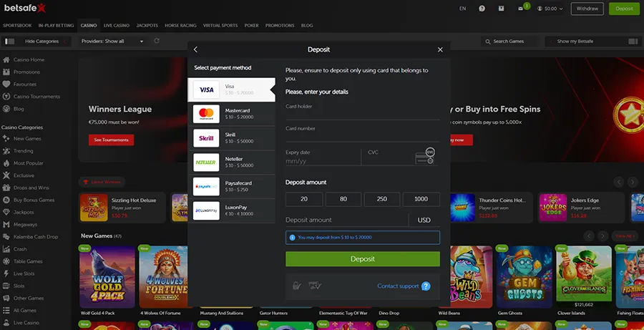644x330 pixels.
Task: Click the Casino Home sidebar icon
Action: pyautogui.click(x=6, y=59)
